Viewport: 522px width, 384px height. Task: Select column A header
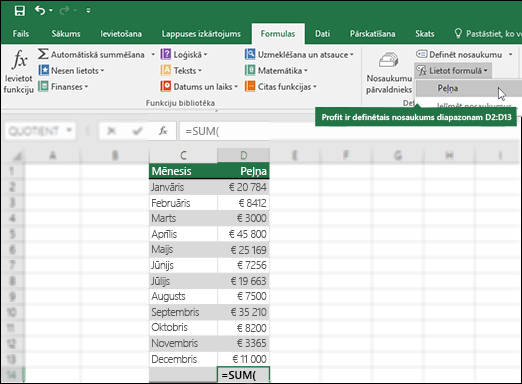click(x=53, y=155)
